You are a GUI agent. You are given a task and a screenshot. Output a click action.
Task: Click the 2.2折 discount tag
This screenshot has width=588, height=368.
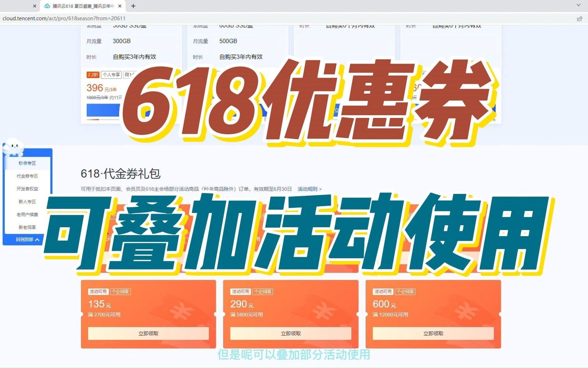(93, 75)
